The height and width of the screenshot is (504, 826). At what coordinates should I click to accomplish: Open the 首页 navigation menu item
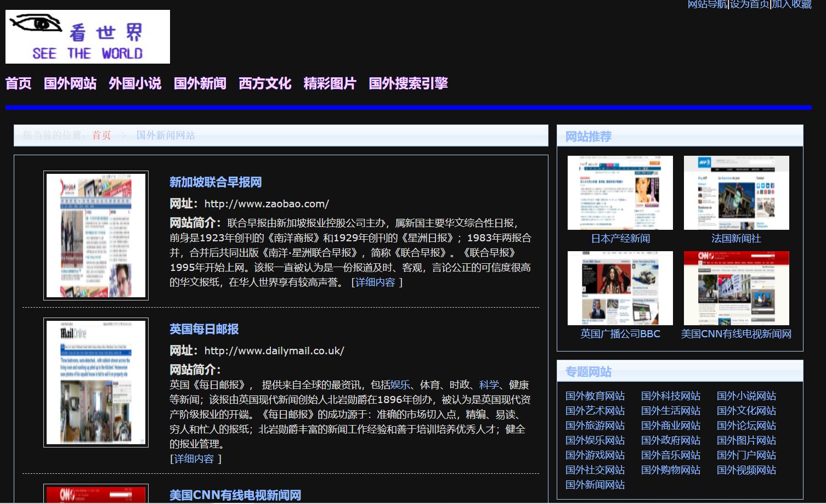(19, 83)
